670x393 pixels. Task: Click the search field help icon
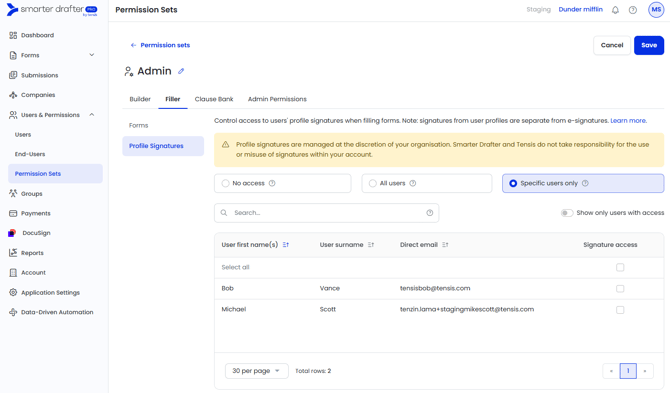[429, 213]
